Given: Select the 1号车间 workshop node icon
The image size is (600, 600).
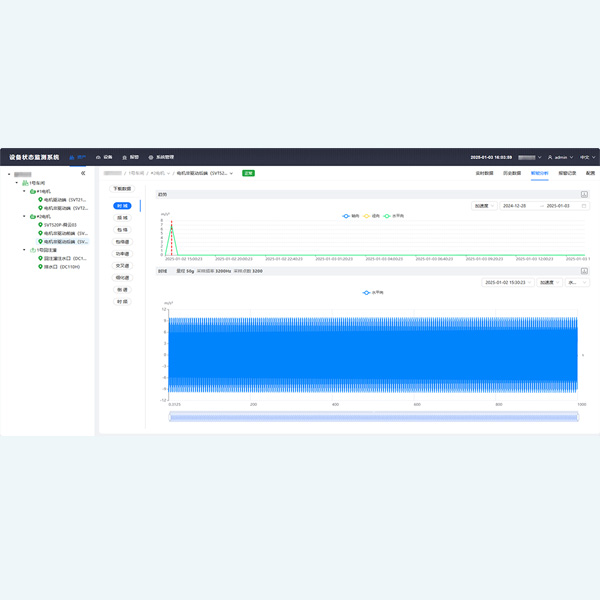Looking at the screenshot, I should point(25,183).
